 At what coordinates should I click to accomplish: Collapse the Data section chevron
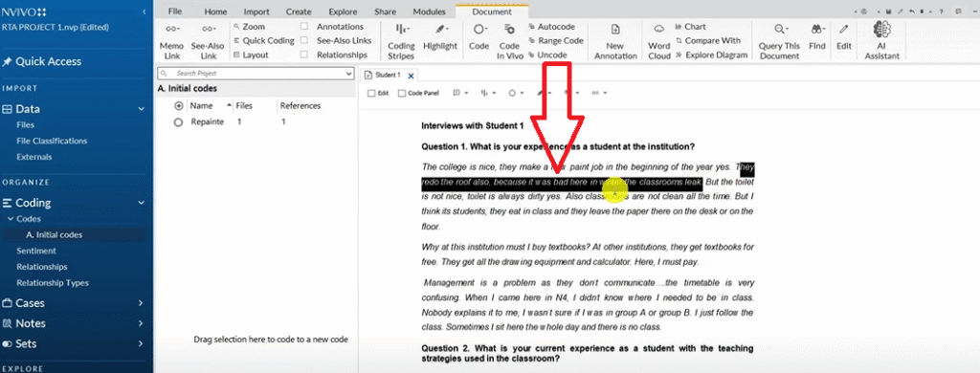pyautogui.click(x=142, y=109)
